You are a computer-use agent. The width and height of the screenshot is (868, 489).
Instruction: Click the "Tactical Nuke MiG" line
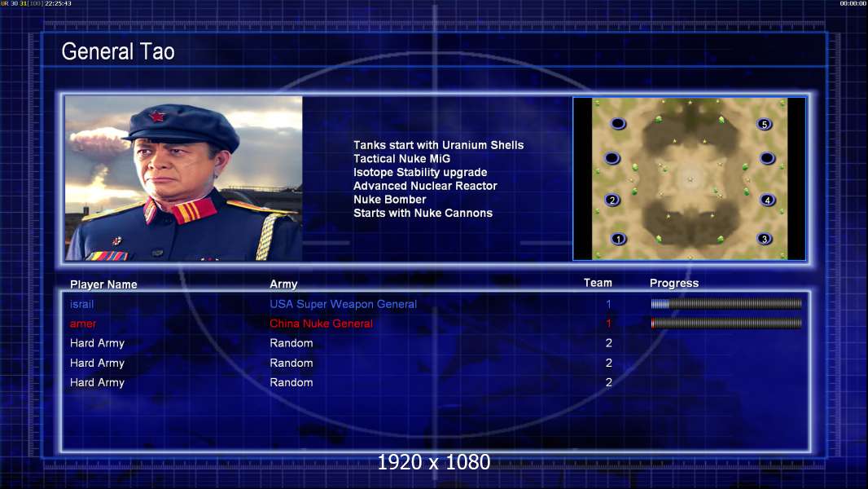402,158
